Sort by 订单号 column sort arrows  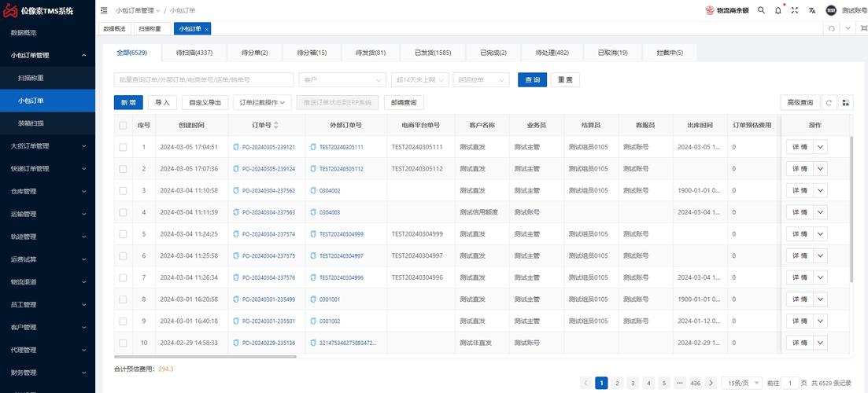[276, 126]
